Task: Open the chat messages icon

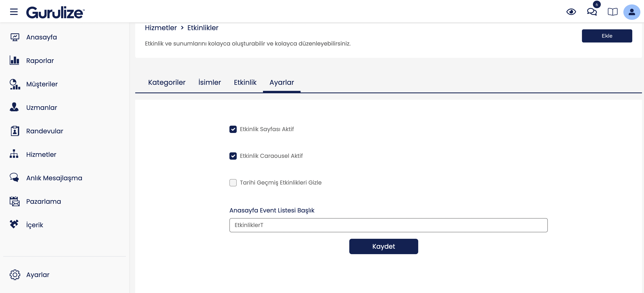Action: (592, 12)
